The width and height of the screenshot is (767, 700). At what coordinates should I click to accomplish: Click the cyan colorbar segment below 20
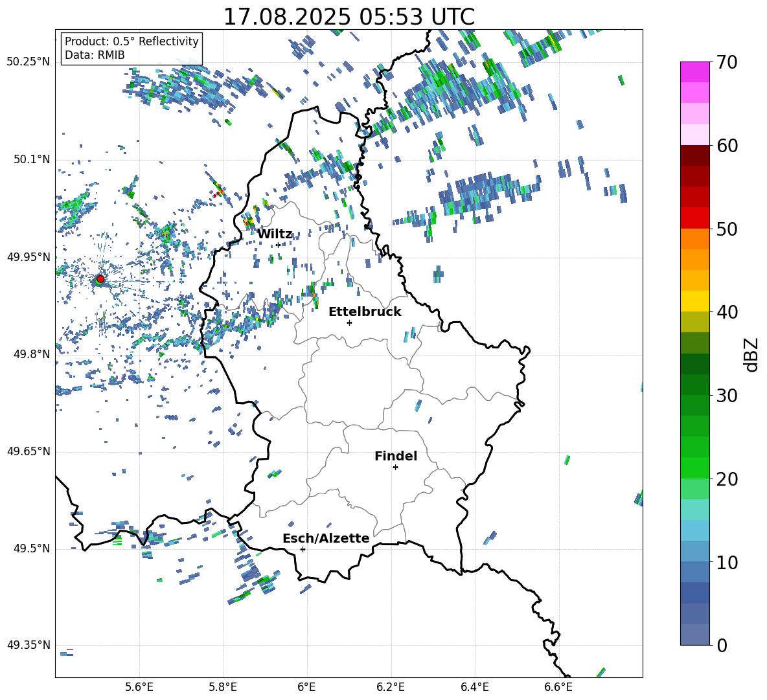(x=694, y=510)
